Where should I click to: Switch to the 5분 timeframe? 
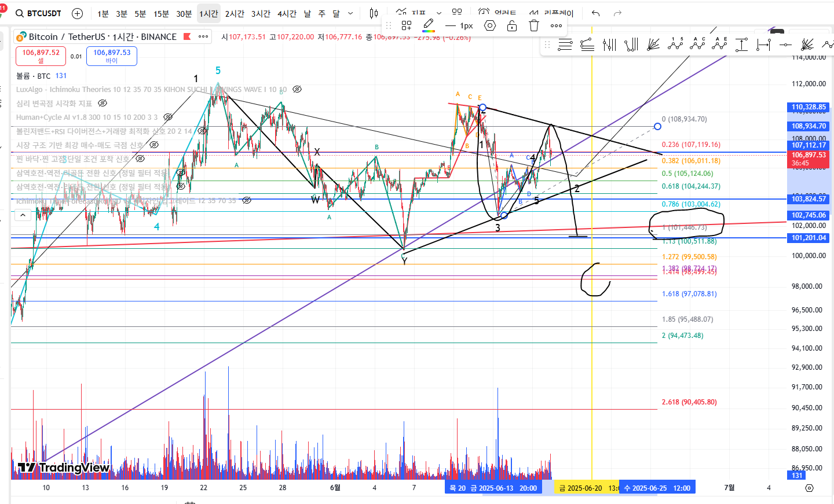(140, 13)
